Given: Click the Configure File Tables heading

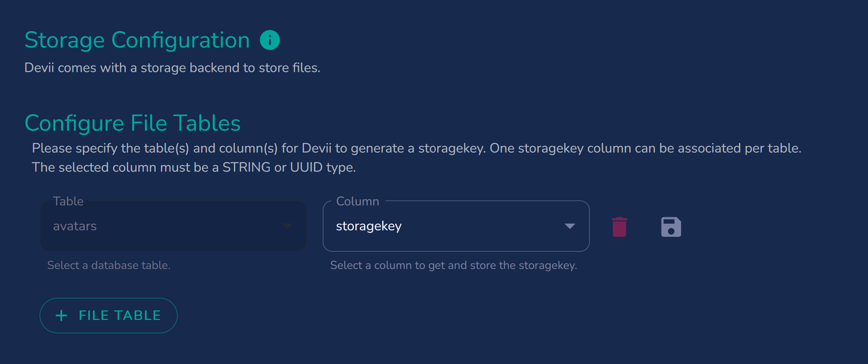Looking at the screenshot, I should (x=133, y=123).
